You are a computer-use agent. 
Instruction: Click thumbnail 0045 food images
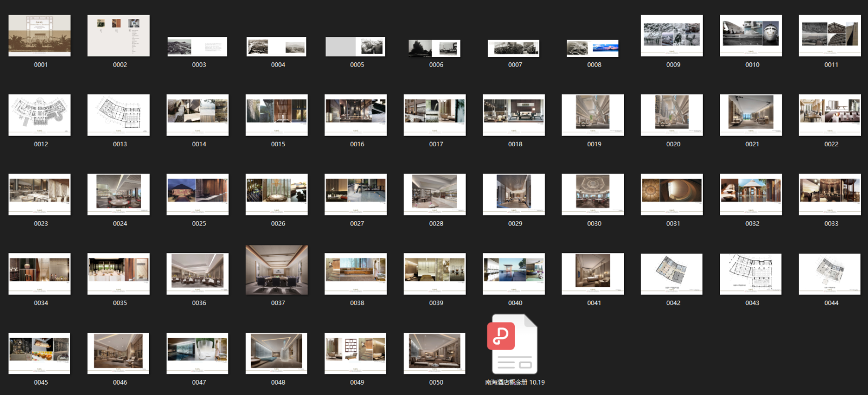(40, 353)
